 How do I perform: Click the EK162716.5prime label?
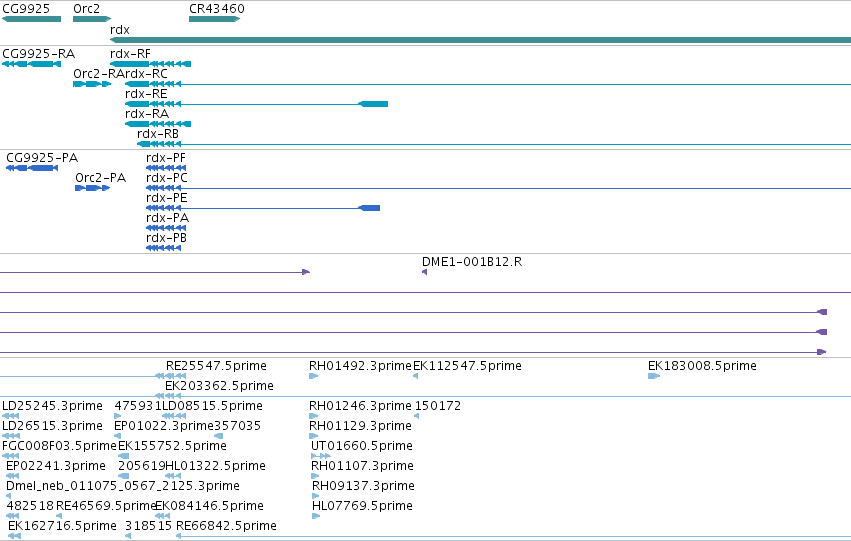click(x=62, y=527)
